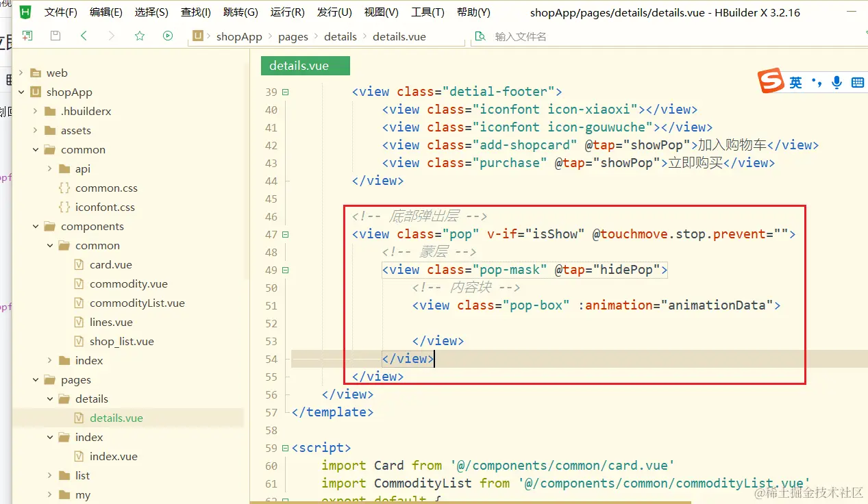Viewport: 868px width, 504px height.
Task: Click the shopApp project icon in breadcrumb
Action: click(198, 36)
